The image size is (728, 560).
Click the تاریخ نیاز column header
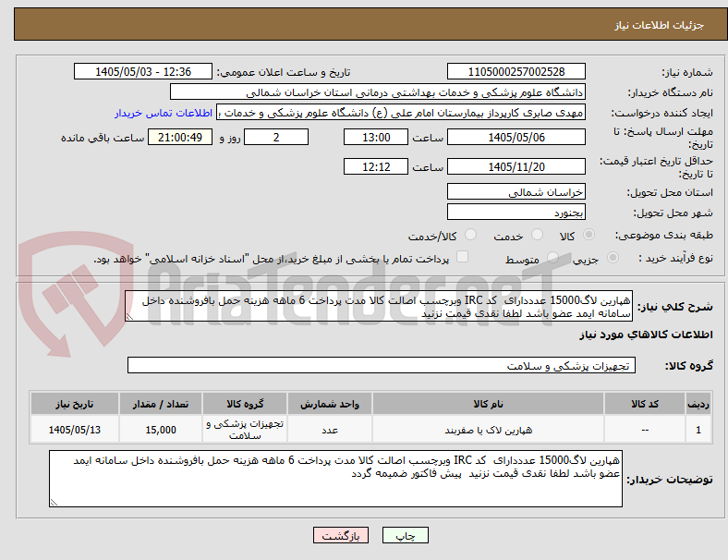pos(75,404)
